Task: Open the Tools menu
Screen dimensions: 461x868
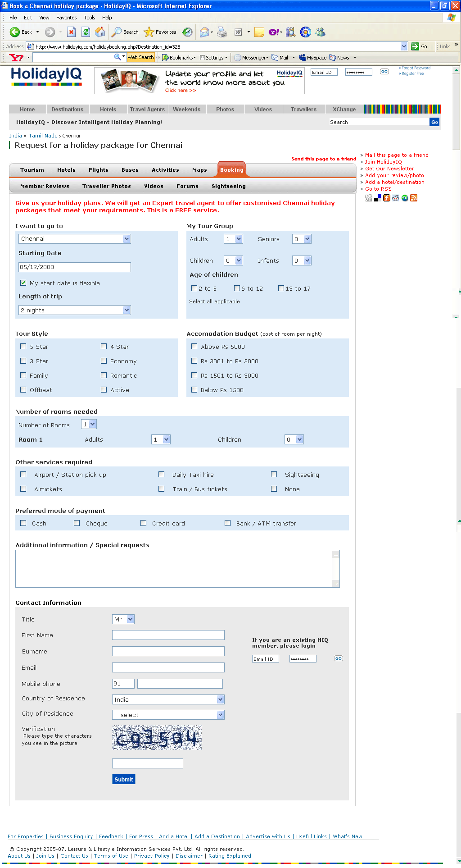Action: click(x=89, y=18)
